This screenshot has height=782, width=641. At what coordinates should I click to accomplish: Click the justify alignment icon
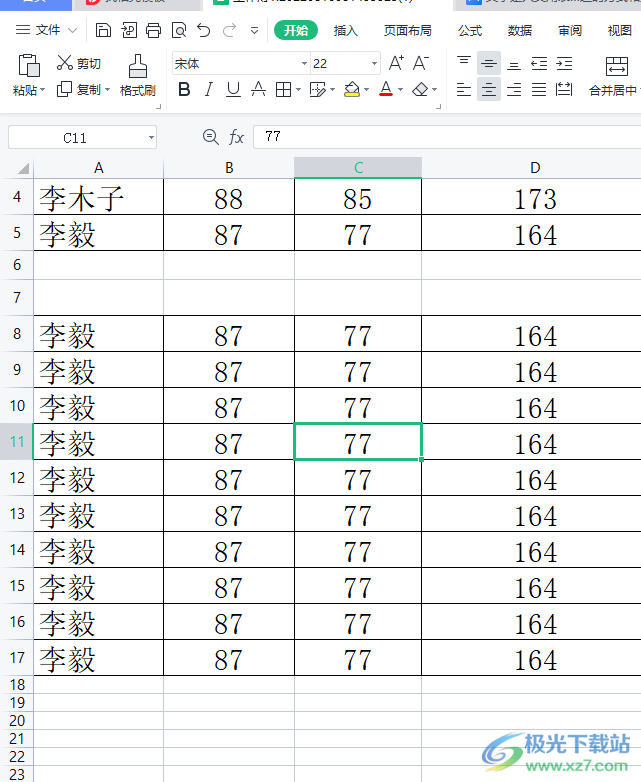539,90
